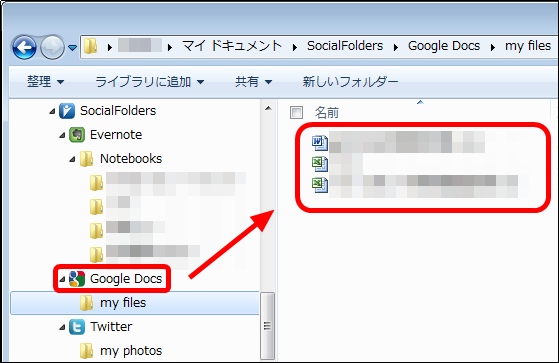Open the arrow dropdown after Google Docs breadcrumb
The height and width of the screenshot is (363, 559).
coord(493,47)
